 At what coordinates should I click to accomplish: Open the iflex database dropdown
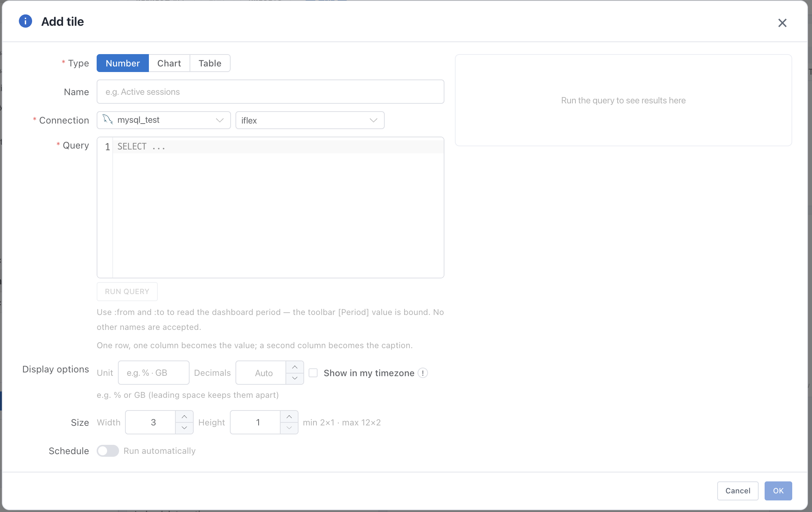[310, 120]
